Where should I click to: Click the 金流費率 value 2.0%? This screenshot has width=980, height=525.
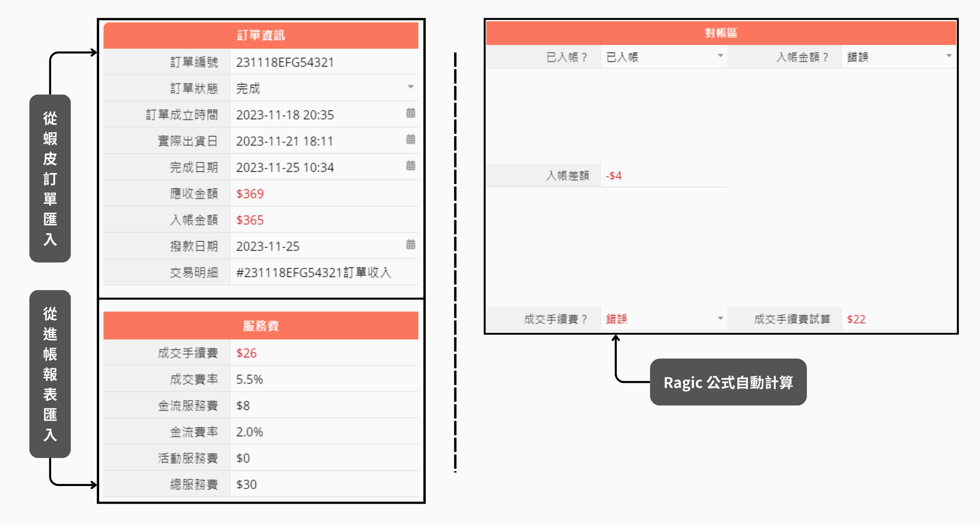(x=249, y=431)
